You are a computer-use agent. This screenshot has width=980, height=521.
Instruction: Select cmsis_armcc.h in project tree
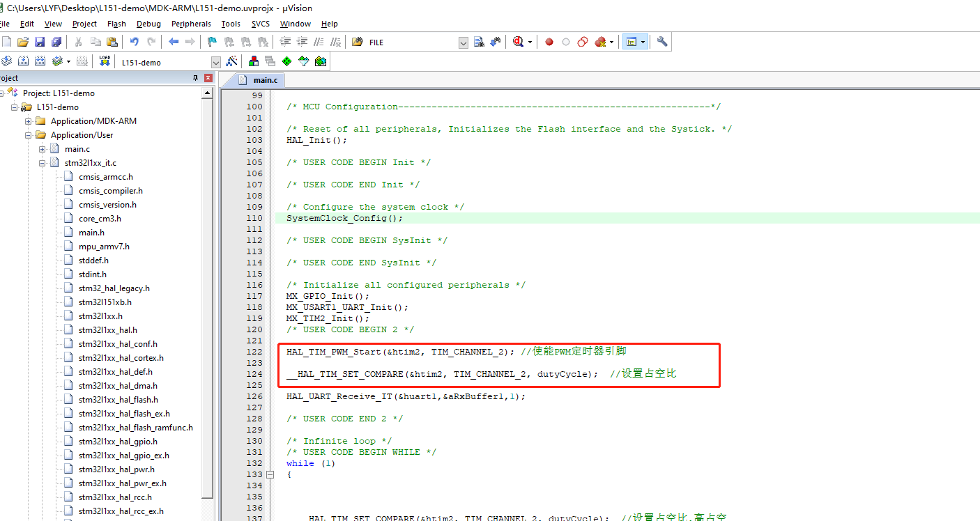coord(106,176)
